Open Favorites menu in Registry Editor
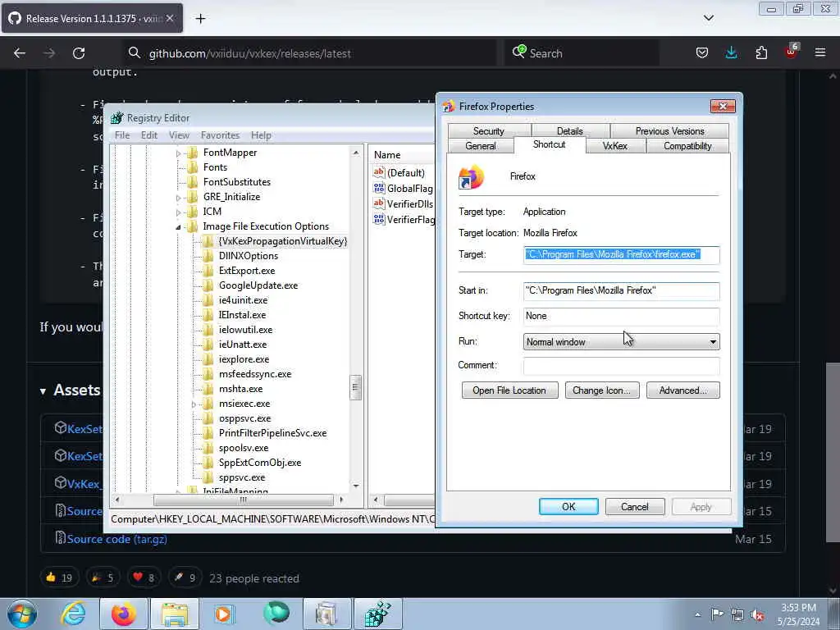This screenshot has height=630, width=840. [x=220, y=135]
